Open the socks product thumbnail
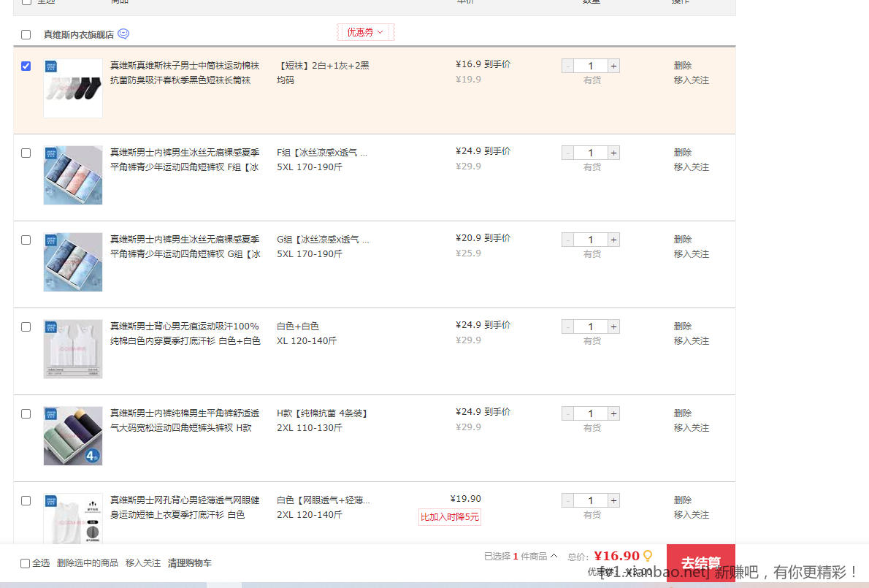 (x=73, y=88)
